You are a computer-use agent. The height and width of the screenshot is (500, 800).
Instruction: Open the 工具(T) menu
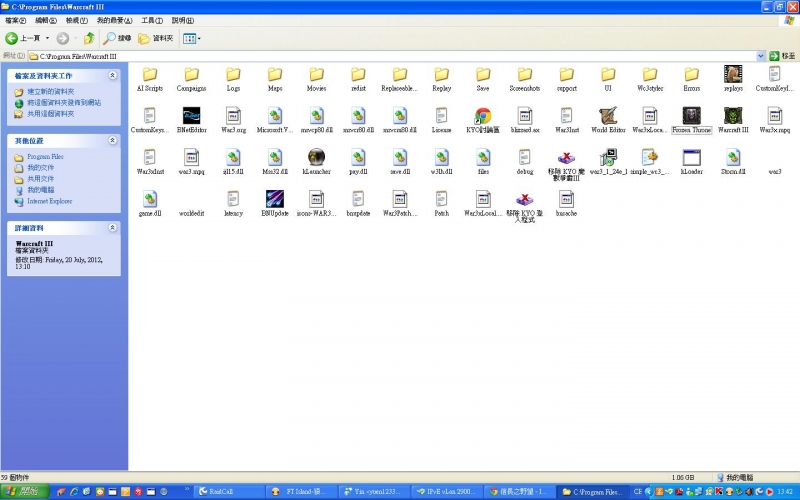(x=152, y=20)
